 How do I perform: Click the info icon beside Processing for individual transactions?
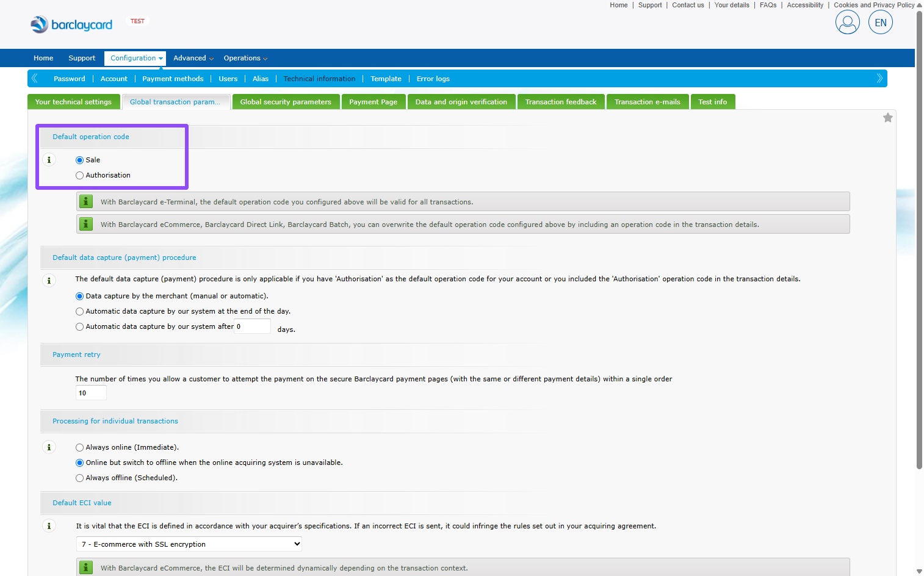(x=49, y=447)
